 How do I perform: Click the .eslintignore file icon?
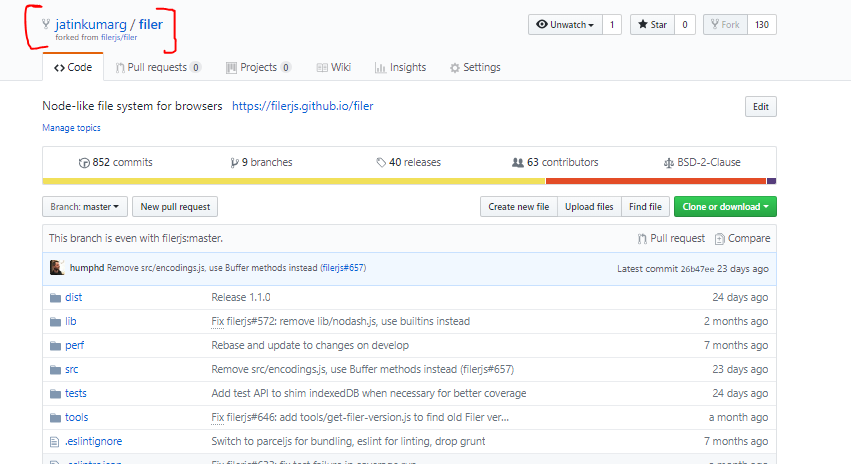55,441
